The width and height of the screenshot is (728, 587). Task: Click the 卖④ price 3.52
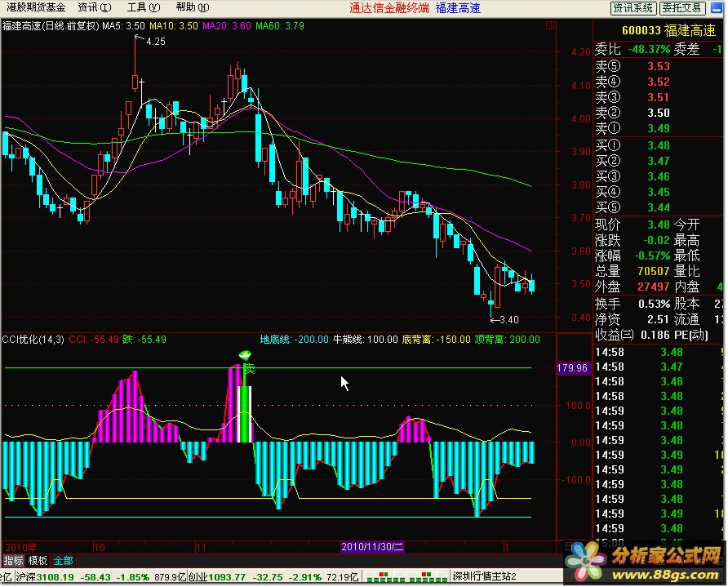659,82
